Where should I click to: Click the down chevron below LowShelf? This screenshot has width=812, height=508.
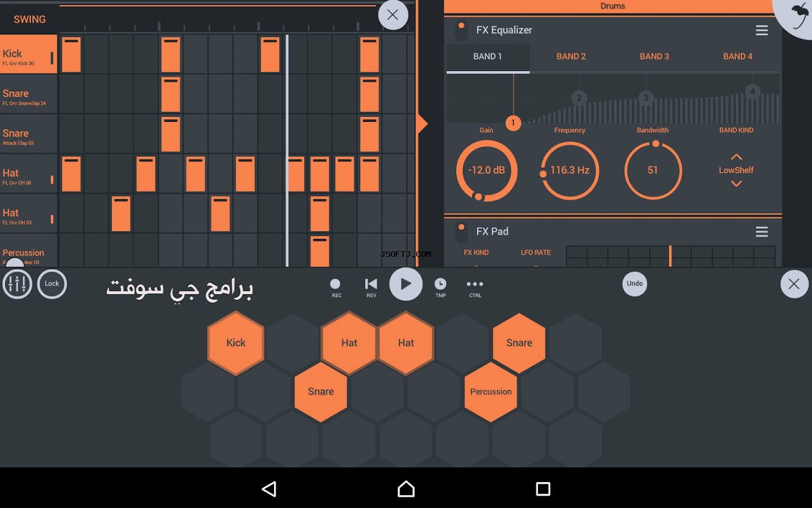coord(736,183)
